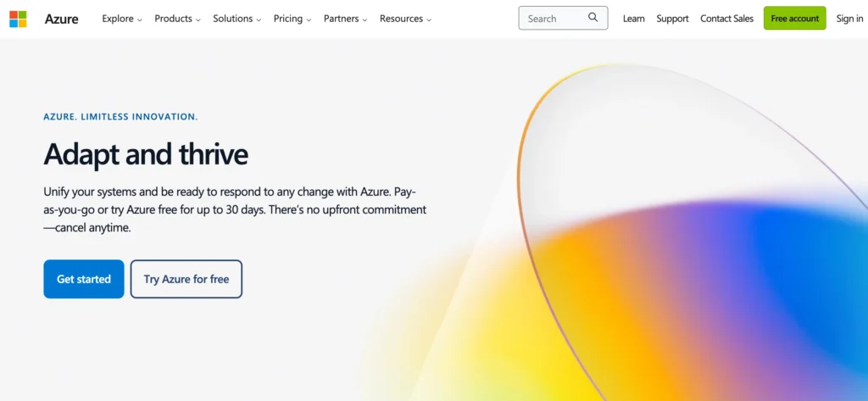The image size is (868, 401).
Task: Open the Azure home link
Action: [x=61, y=19]
